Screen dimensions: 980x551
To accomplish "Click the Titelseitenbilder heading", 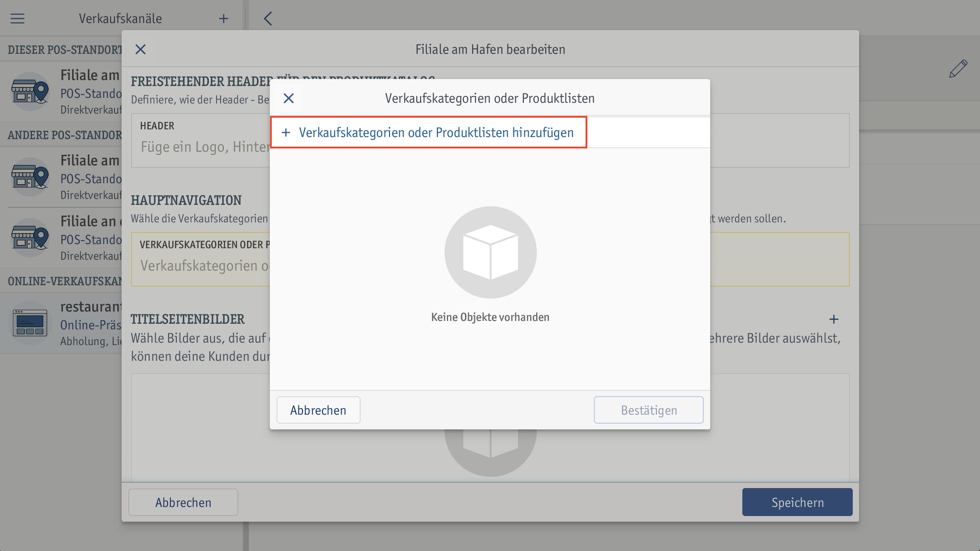I will pyautogui.click(x=188, y=319).
